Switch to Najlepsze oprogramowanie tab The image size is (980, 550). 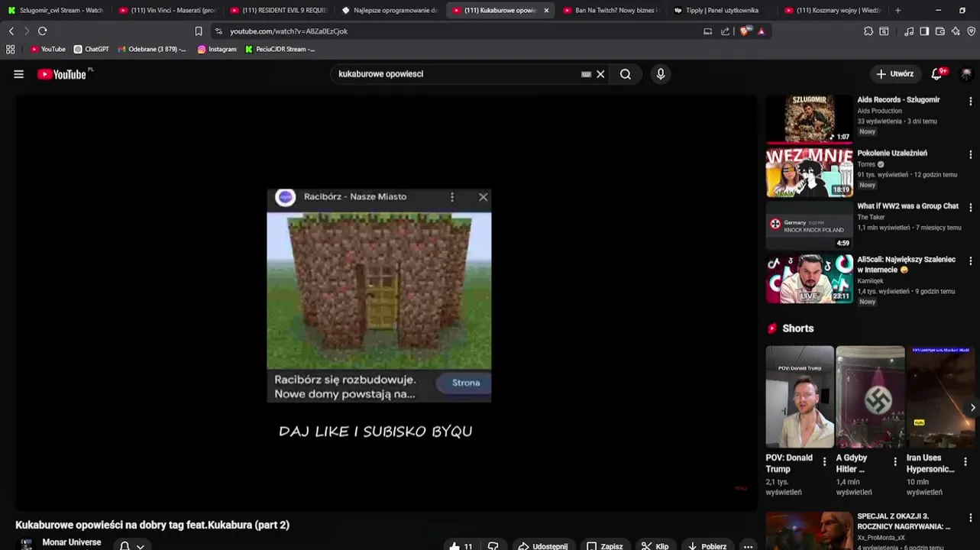tap(390, 11)
